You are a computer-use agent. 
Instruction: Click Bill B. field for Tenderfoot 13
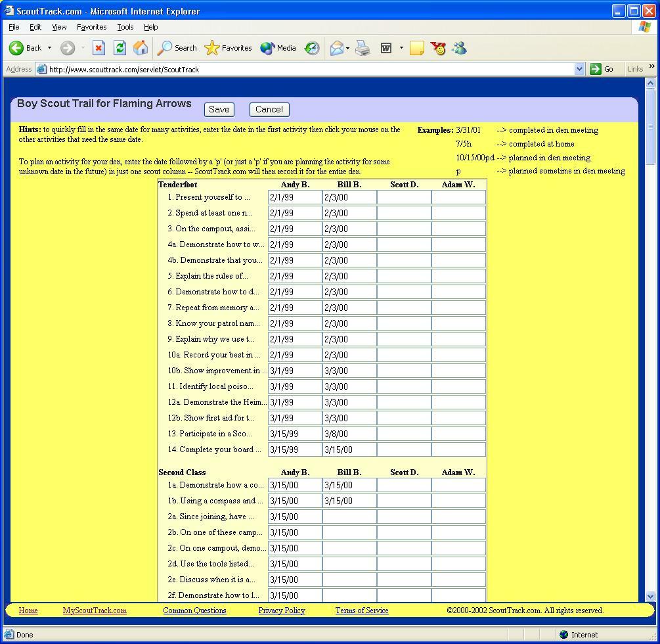(x=349, y=434)
